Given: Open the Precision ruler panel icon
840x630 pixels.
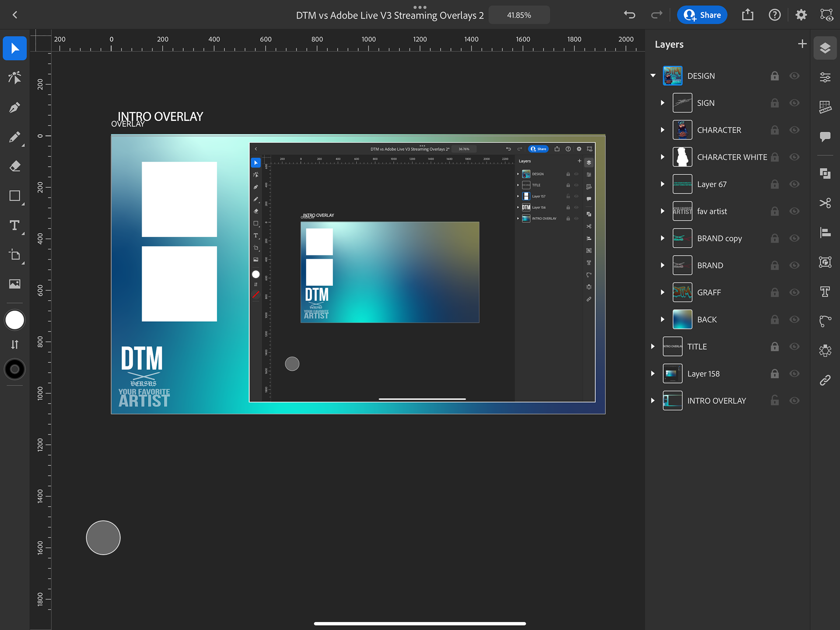Looking at the screenshot, I should (x=825, y=107).
